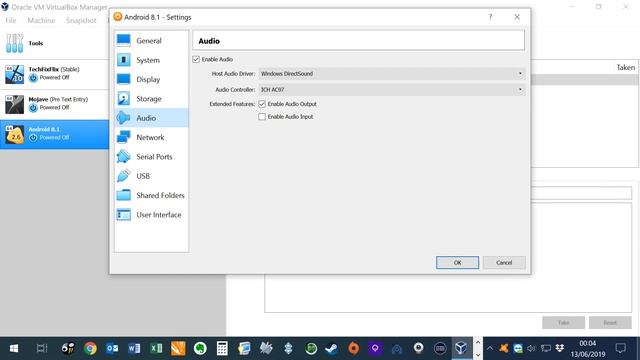Check Enable Audio Input
640x360 pixels.
tap(262, 117)
